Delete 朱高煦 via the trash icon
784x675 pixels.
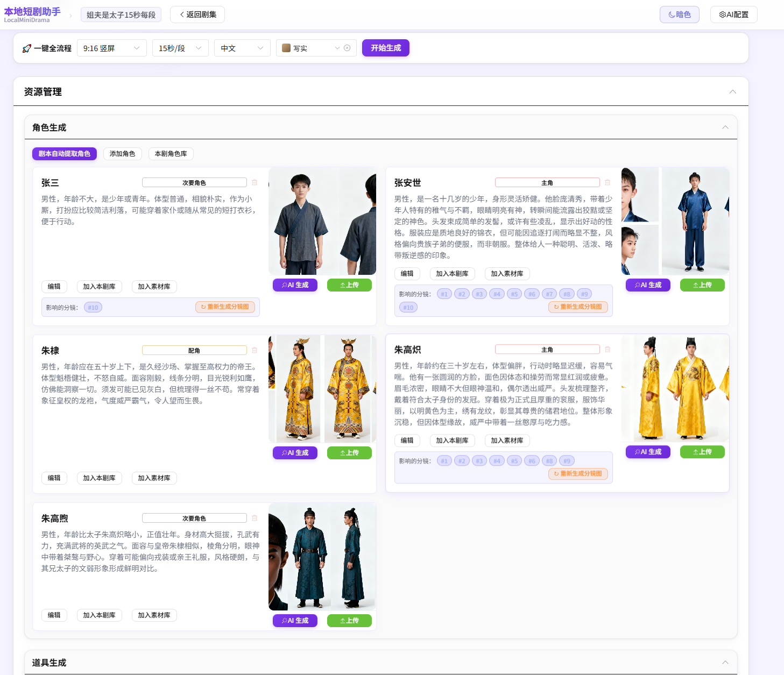(x=255, y=518)
